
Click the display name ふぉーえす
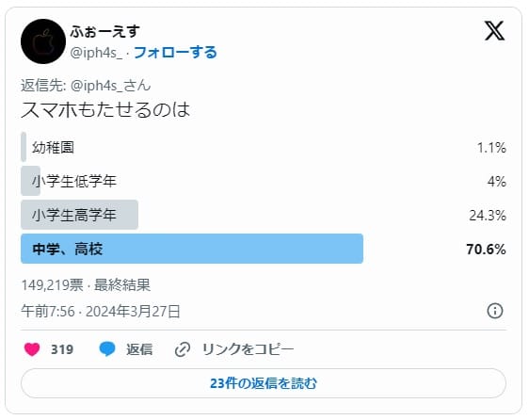pyautogui.click(x=104, y=31)
